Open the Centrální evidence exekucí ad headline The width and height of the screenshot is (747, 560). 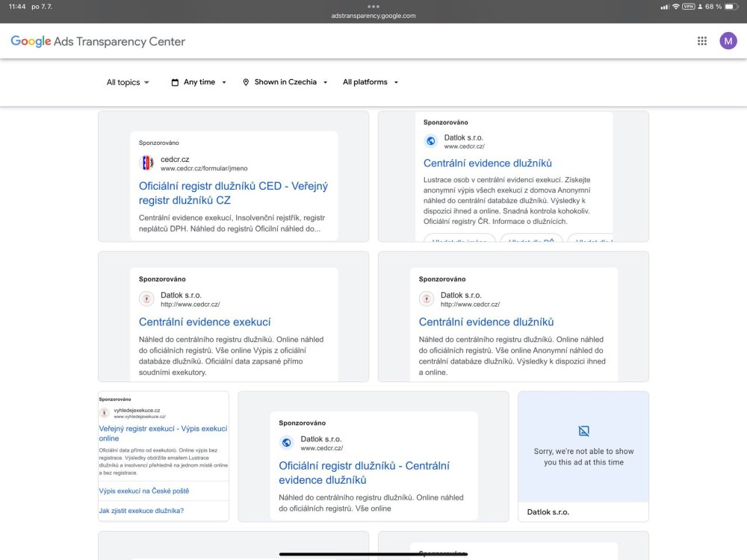(x=205, y=322)
